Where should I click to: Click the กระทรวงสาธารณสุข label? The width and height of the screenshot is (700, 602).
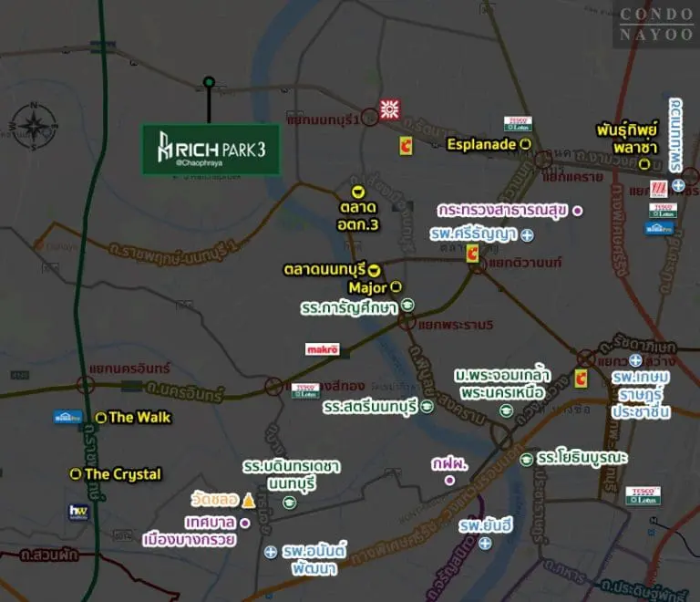[503, 211]
